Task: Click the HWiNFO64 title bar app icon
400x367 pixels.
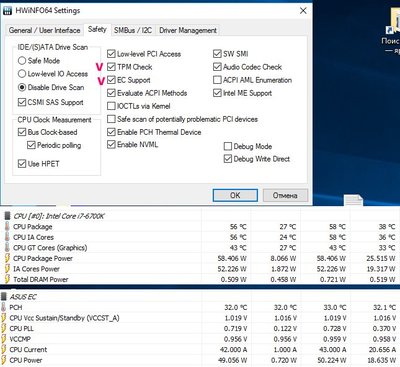Action: (x=7, y=10)
